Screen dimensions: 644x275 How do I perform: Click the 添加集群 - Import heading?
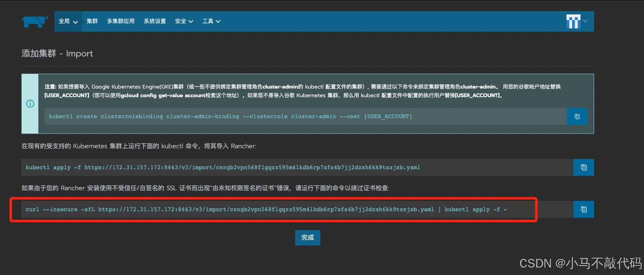click(57, 54)
